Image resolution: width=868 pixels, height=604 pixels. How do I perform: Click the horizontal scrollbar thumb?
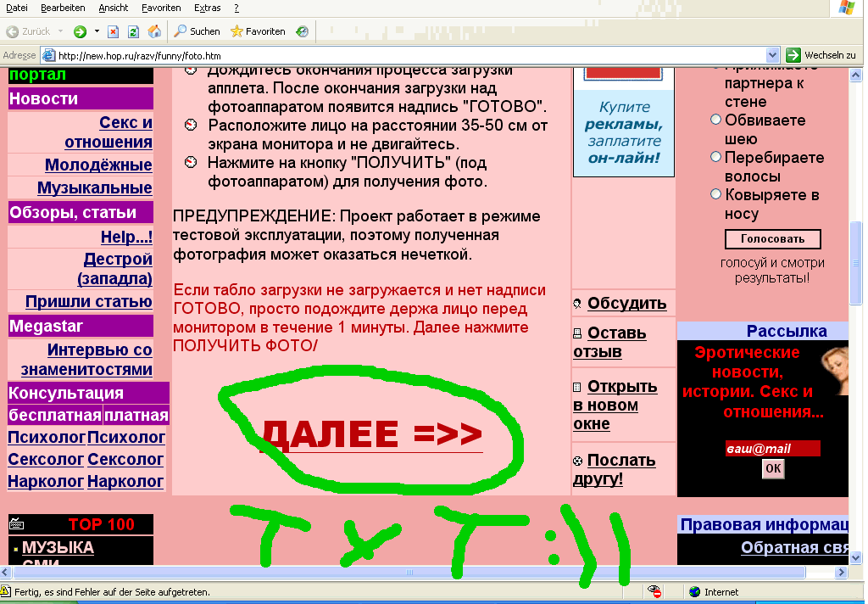(409, 572)
